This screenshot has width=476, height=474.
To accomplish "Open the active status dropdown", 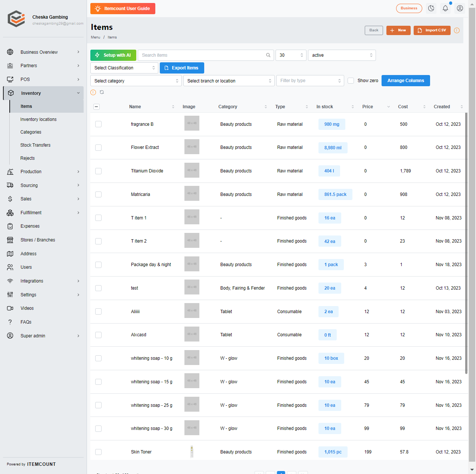I will coord(342,55).
